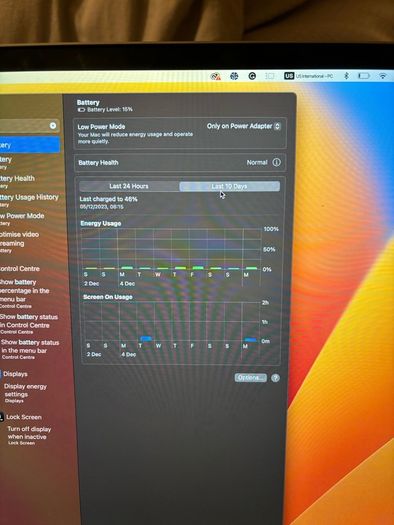
Task: Open the ChatGPT menu bar icon
Action: click(234, 76)
